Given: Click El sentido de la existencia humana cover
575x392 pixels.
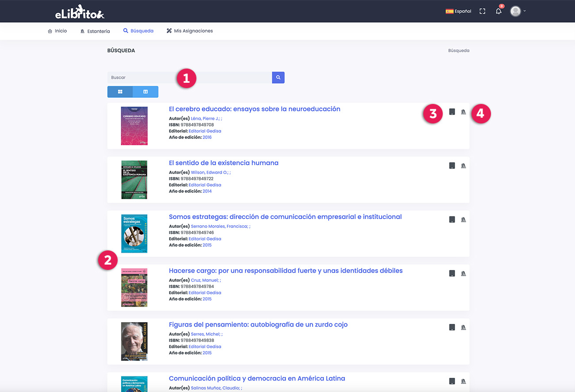Looking at the screenshot, I should pos(134,180).
